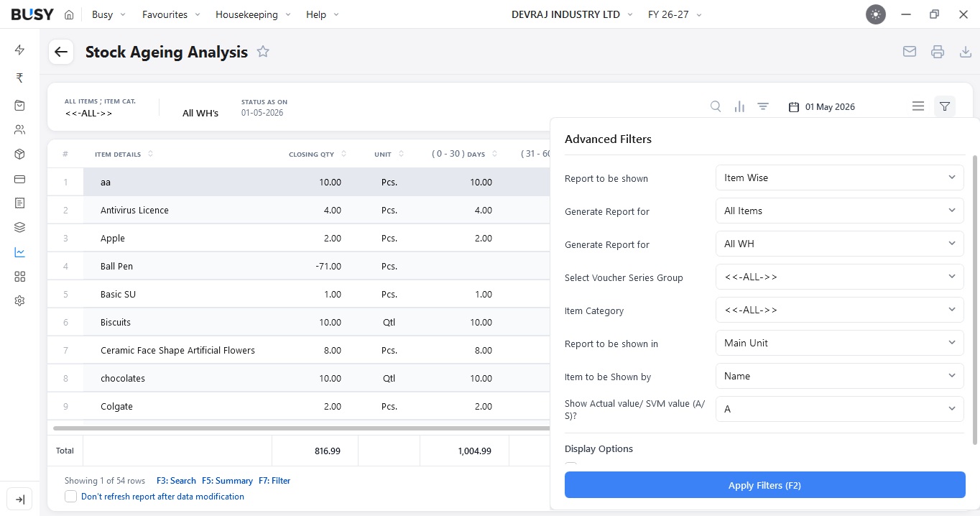Screen dimensions: 980x516
Task: Open the shopping bag sidebar icon
Action: 19,106
